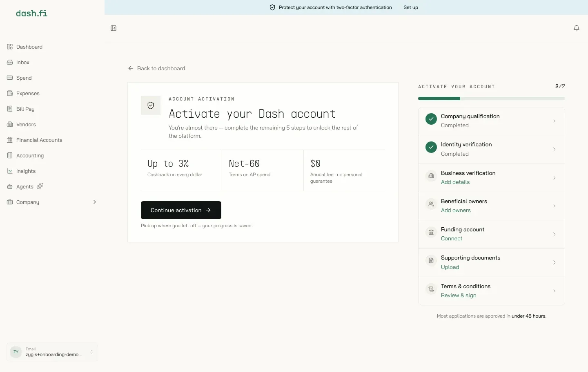This screenshot has height=372, width=588.
Task: Navigate to Insights in the sidebar
Action: [x=52, y=171]
